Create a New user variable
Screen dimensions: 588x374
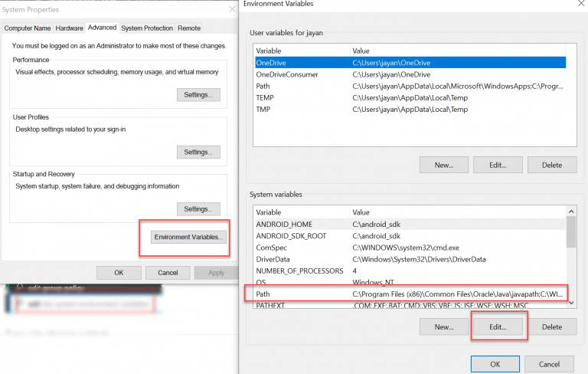point(444,165)
